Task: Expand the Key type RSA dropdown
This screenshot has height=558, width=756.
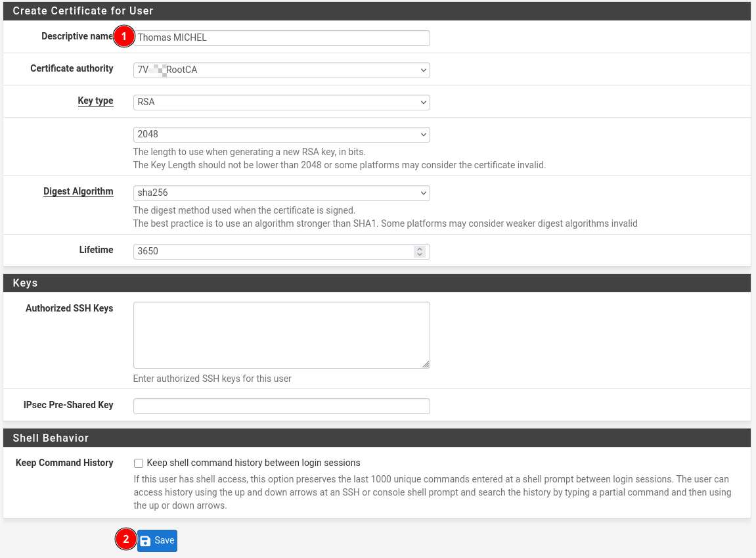Action: pyautogui.click(x=281, y=102)
